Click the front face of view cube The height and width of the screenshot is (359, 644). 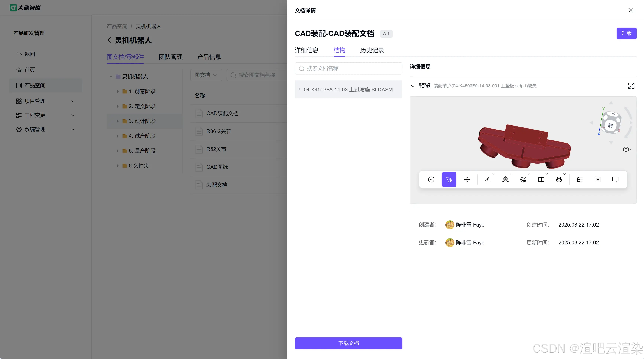click(x=610, y=125)
